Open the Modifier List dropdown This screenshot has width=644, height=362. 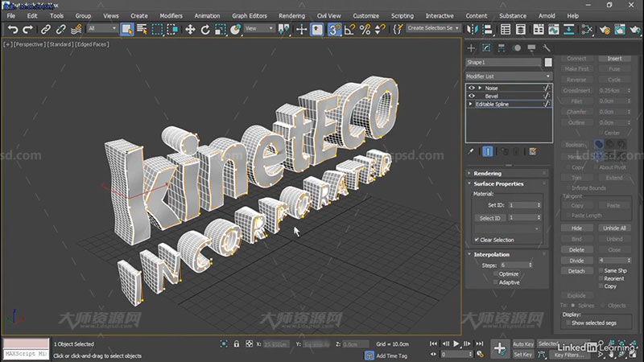(509, 76)
